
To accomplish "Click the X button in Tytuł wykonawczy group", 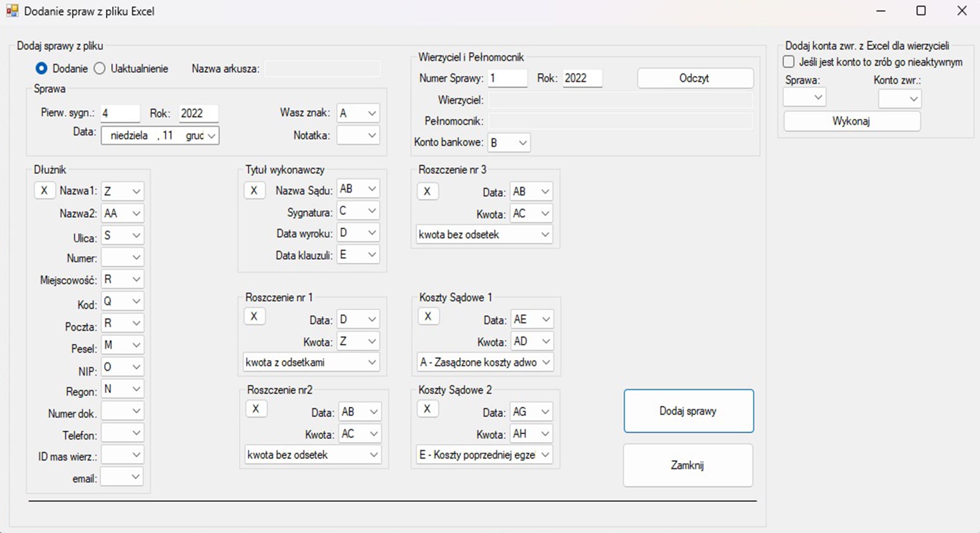I will tap(254, 191).
